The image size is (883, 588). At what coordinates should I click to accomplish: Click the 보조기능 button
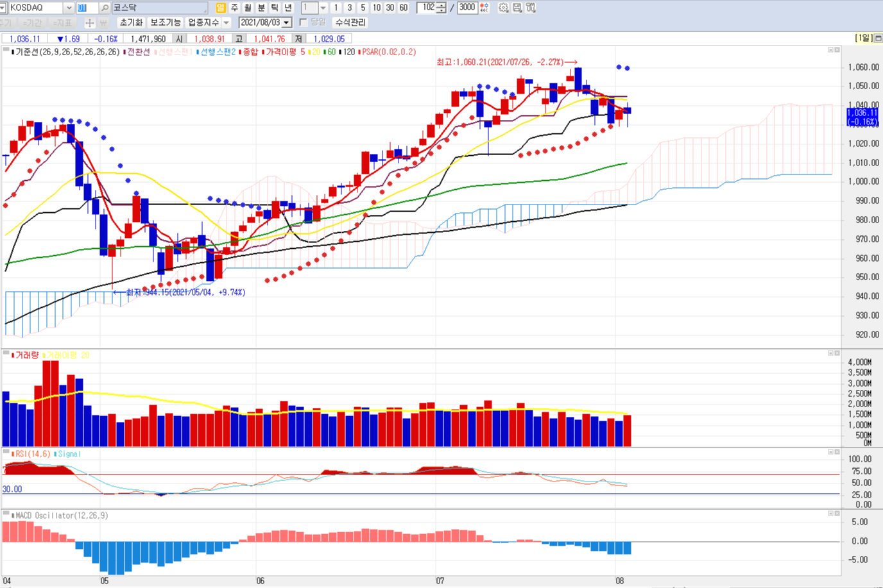tap(166, 22)
